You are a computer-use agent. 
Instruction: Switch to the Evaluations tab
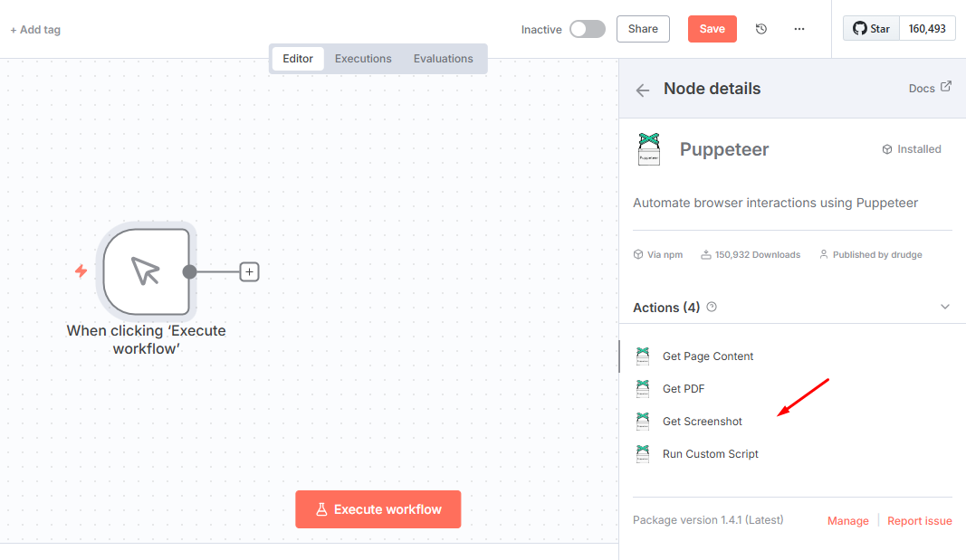click(443, 59)
